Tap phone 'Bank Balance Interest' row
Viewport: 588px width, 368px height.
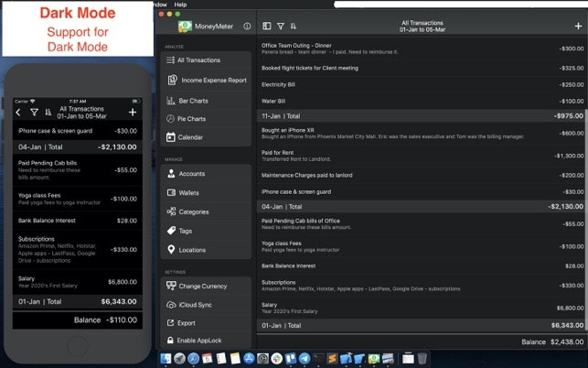pos(77,221)
